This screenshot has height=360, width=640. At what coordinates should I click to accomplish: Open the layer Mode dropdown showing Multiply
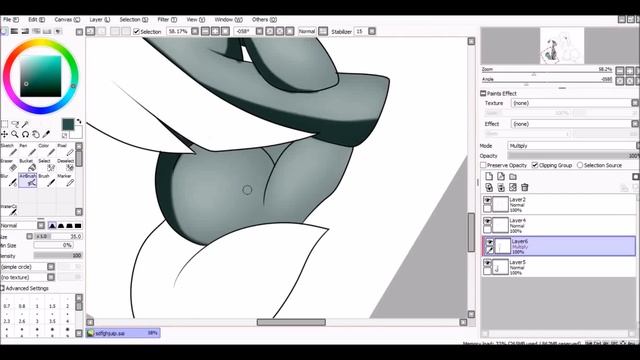click(x=573, y=146)
